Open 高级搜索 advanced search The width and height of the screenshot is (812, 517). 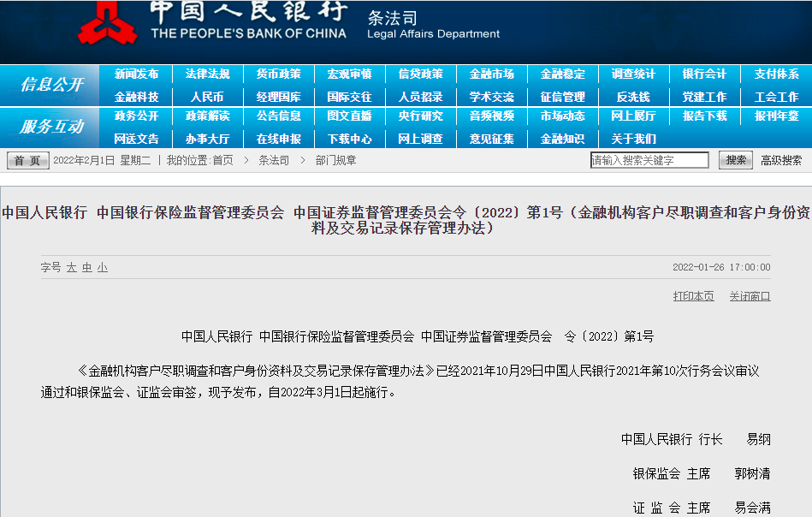point(781,161)
